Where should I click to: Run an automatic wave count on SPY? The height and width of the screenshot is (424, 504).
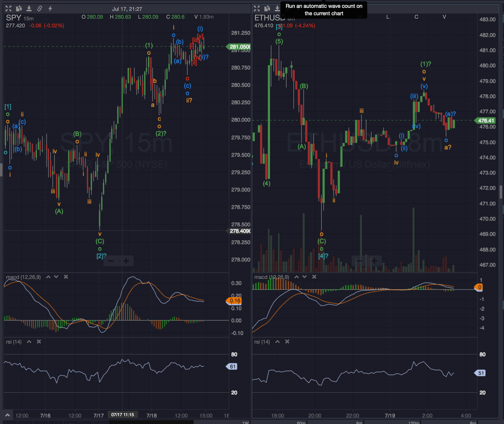pyautogui.click(x=50, y=9)
